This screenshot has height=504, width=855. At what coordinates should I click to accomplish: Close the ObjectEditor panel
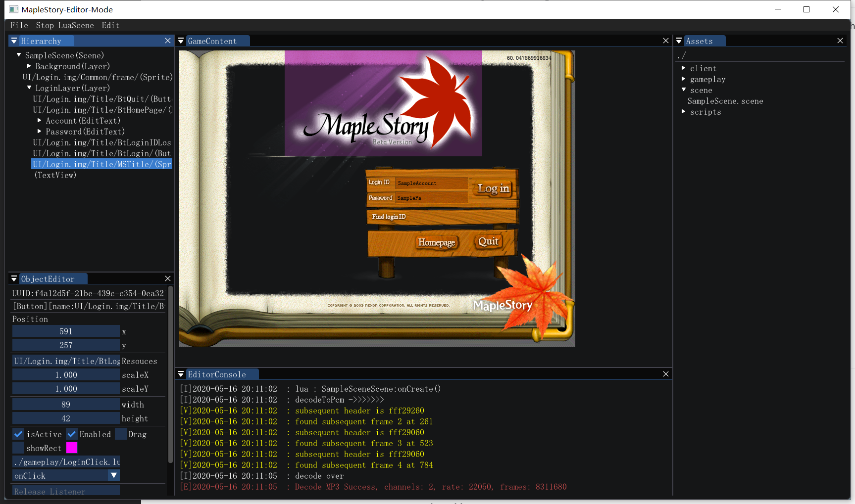(x=168, y=279)
